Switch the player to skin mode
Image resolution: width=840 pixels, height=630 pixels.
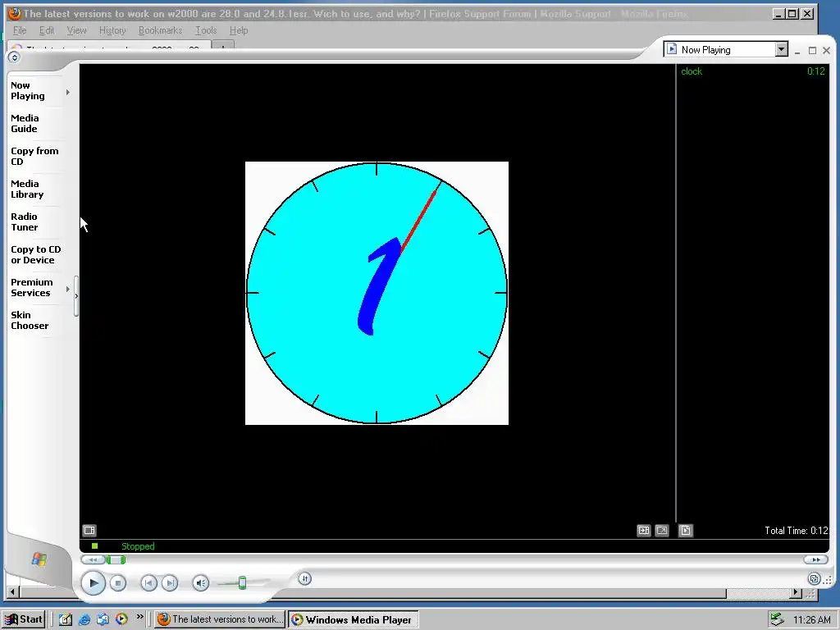(x=815, y=578)
